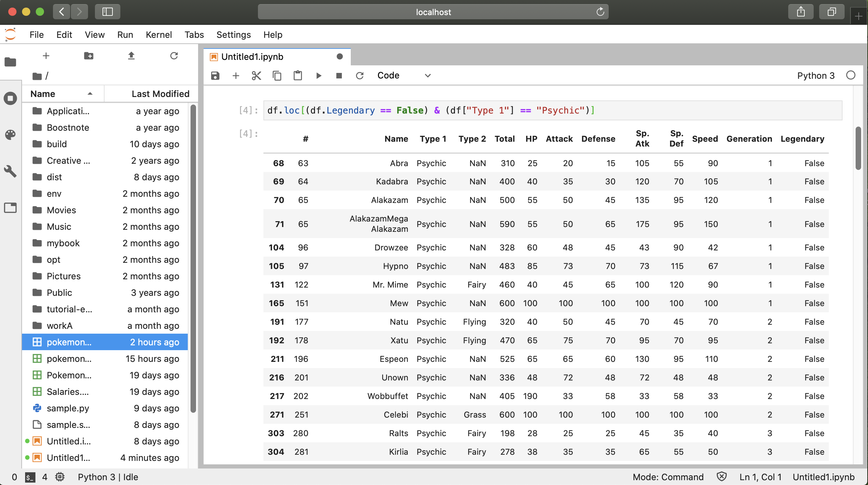Screen dimensions: 868x485
Task: Click the Jupyter logo
Action: click(10, 34)
